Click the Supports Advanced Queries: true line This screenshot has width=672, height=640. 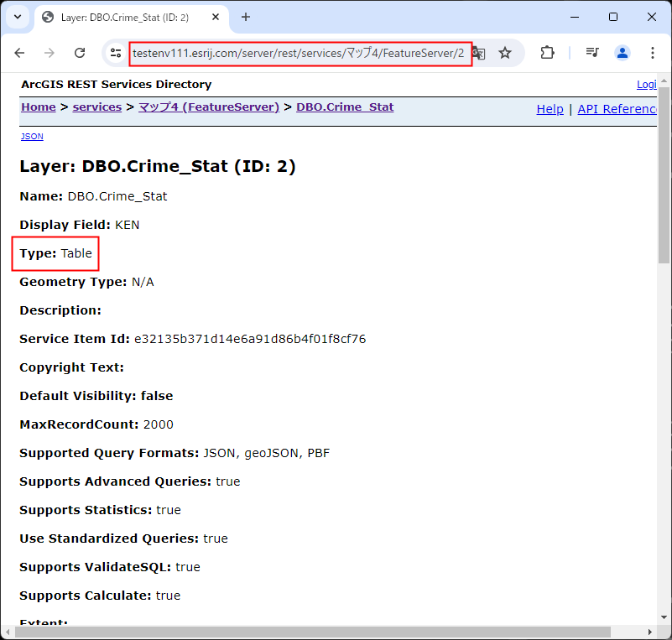point(130,481)
